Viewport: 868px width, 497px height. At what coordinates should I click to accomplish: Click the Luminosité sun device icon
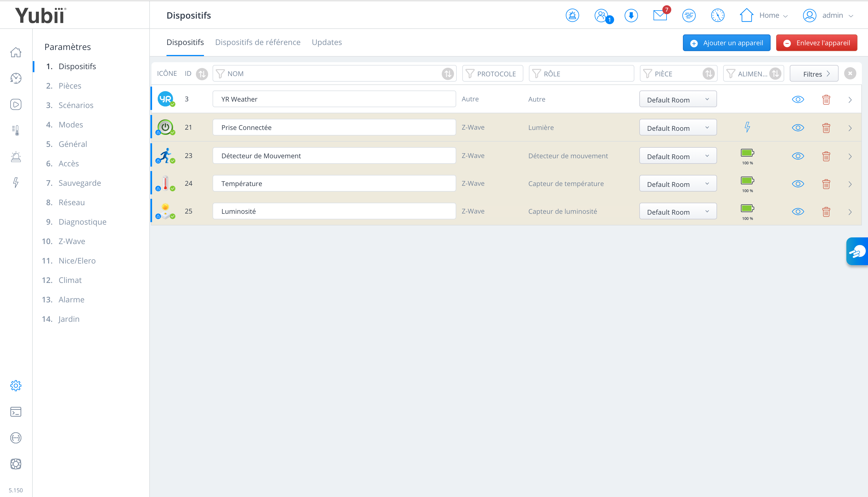[x=166, y=211]
